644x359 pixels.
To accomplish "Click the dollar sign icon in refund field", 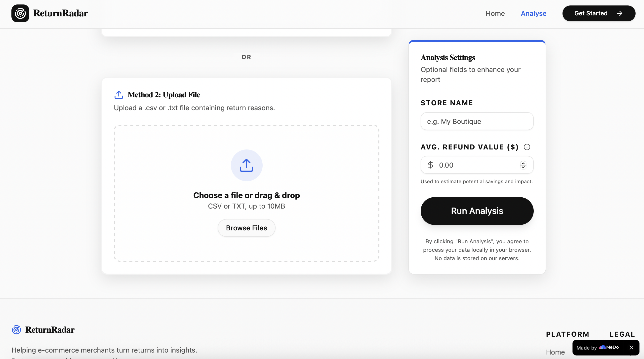I will click(x=430, y=165).
